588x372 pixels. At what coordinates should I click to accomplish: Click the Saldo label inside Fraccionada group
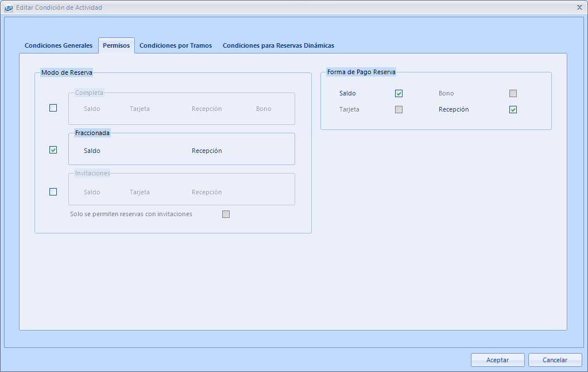[92, 151]
